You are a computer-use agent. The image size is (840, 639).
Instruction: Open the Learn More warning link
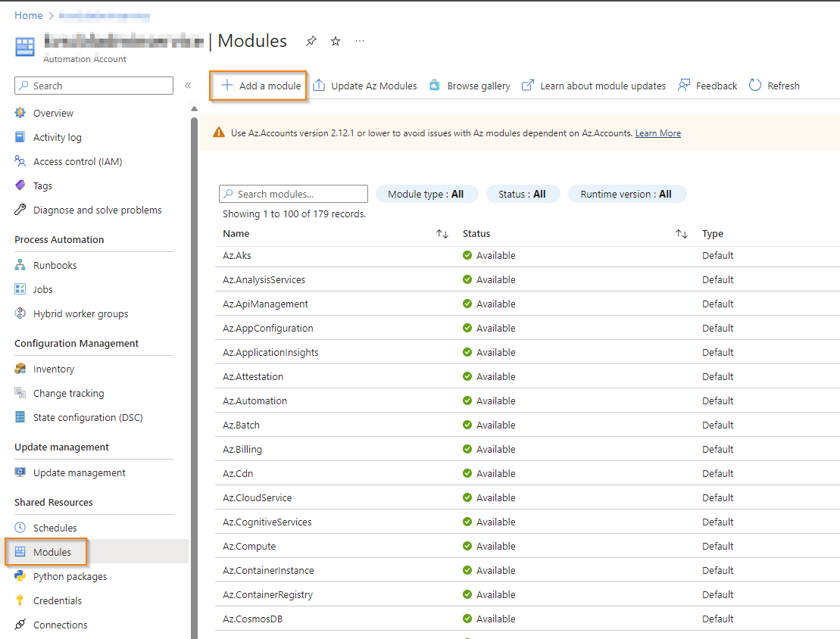click(657, 132)
